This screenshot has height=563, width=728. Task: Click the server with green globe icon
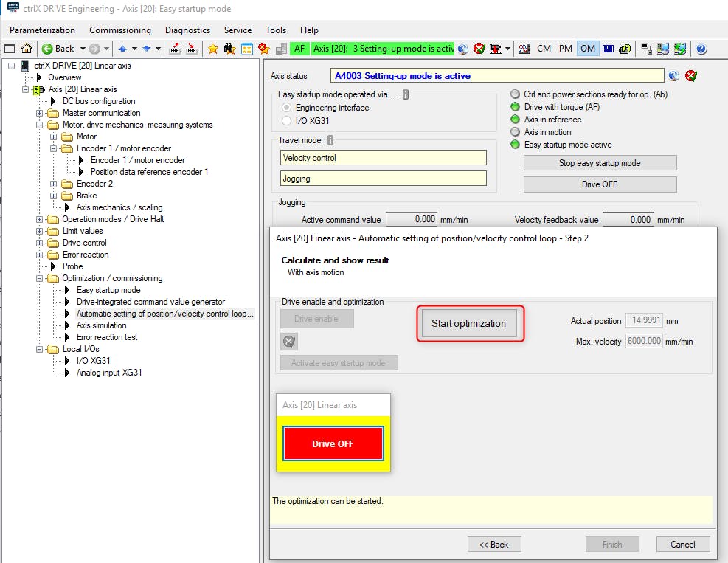(x=680, y=48)
